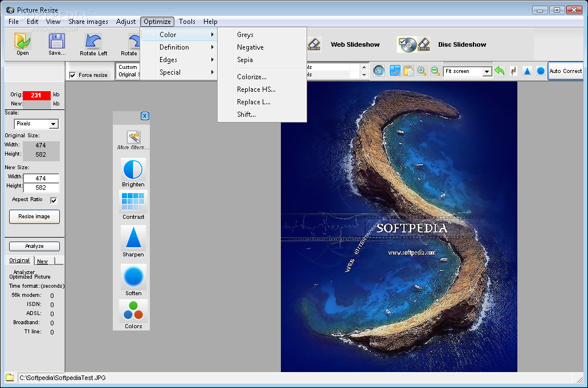Click the red 231 original size value
This screenshot has height=388, width=588.
[36, 95]
